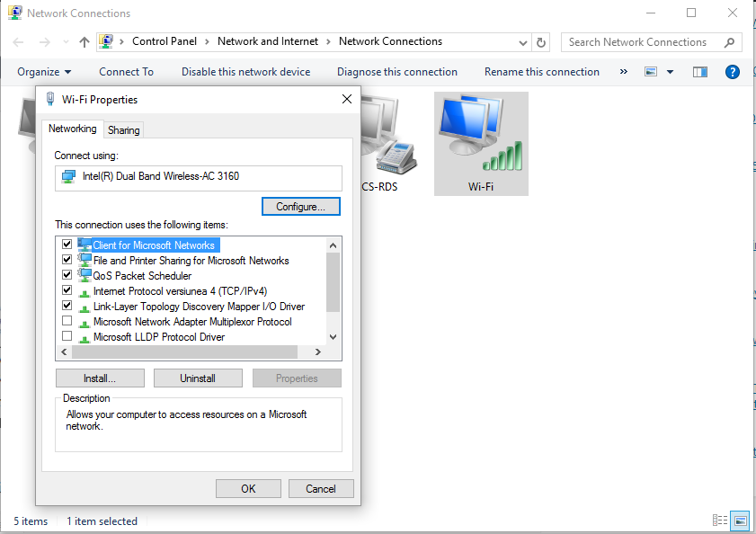Select QoS Packet Scheduler item text

[142, 276]
